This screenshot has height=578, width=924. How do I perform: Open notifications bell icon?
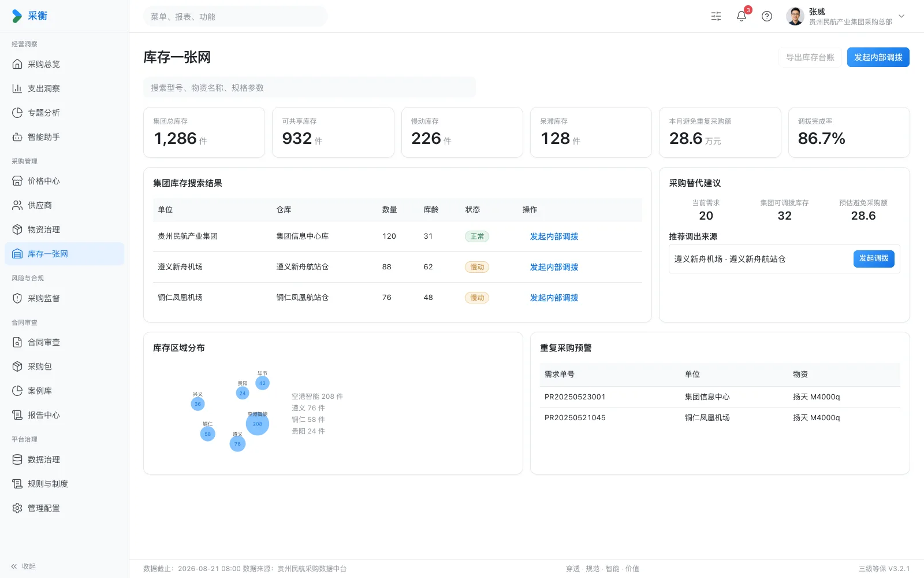(742, 16)
